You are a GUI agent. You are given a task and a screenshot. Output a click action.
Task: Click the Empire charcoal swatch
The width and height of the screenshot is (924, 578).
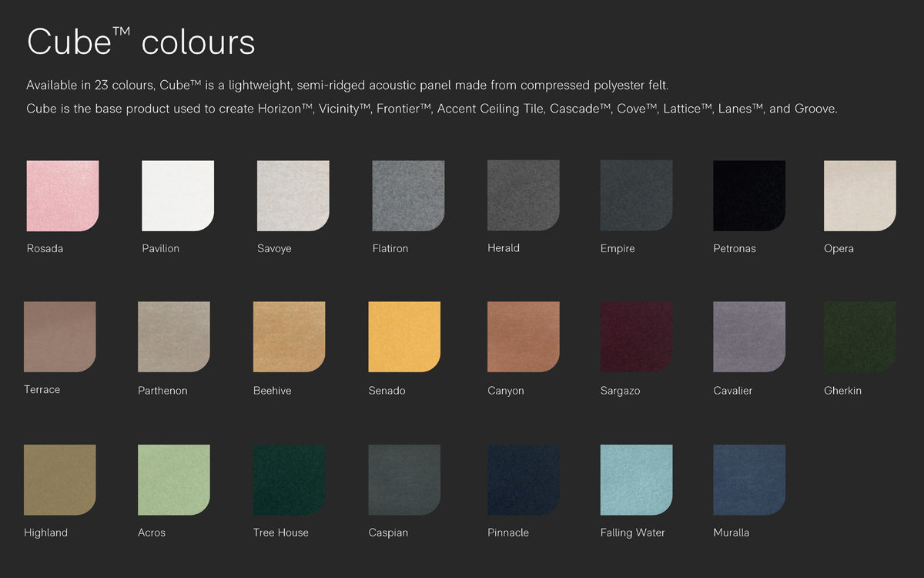click(636, 196)
